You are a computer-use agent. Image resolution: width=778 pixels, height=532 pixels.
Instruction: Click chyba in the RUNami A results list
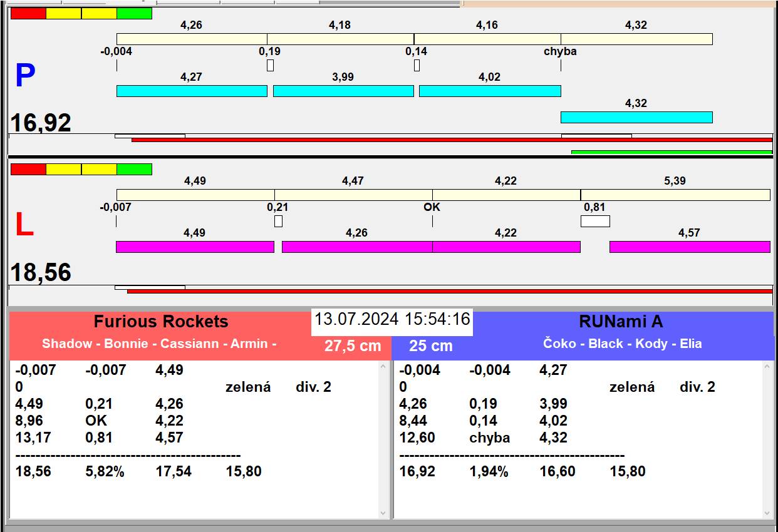pos(489,437)
